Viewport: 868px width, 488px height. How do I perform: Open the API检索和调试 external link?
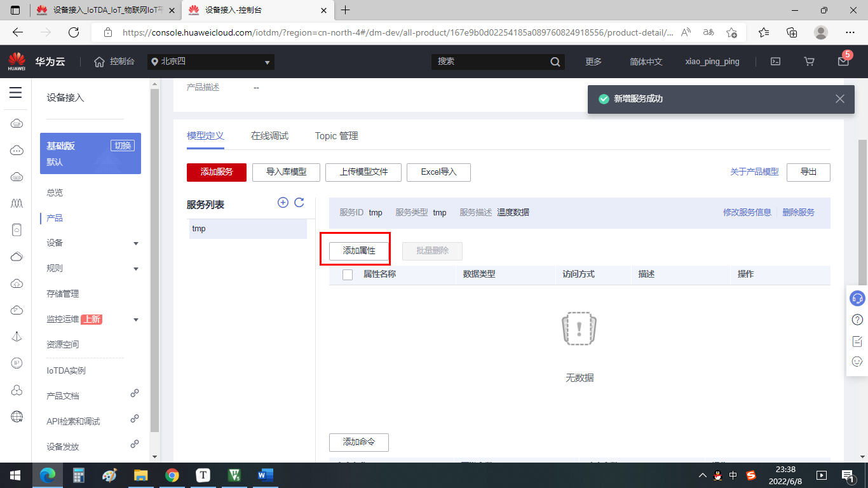pyautogui.click(x=73, y=421)
